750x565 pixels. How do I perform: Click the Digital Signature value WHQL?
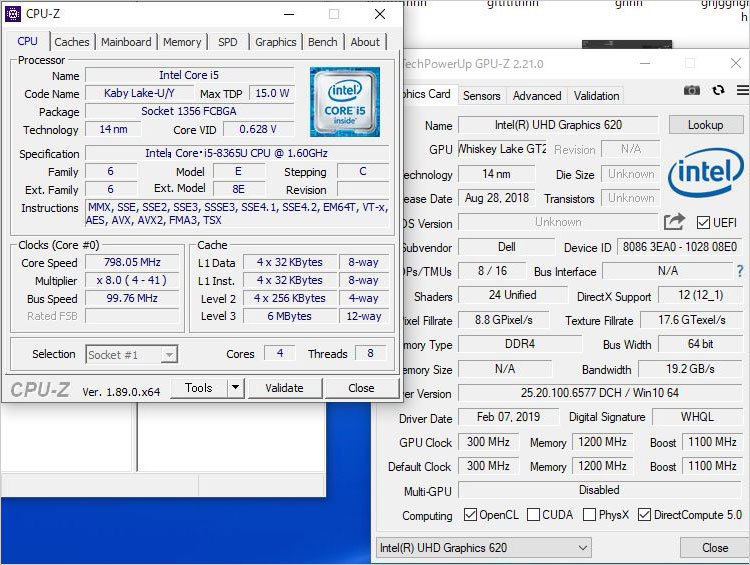[x=697, y=417]
